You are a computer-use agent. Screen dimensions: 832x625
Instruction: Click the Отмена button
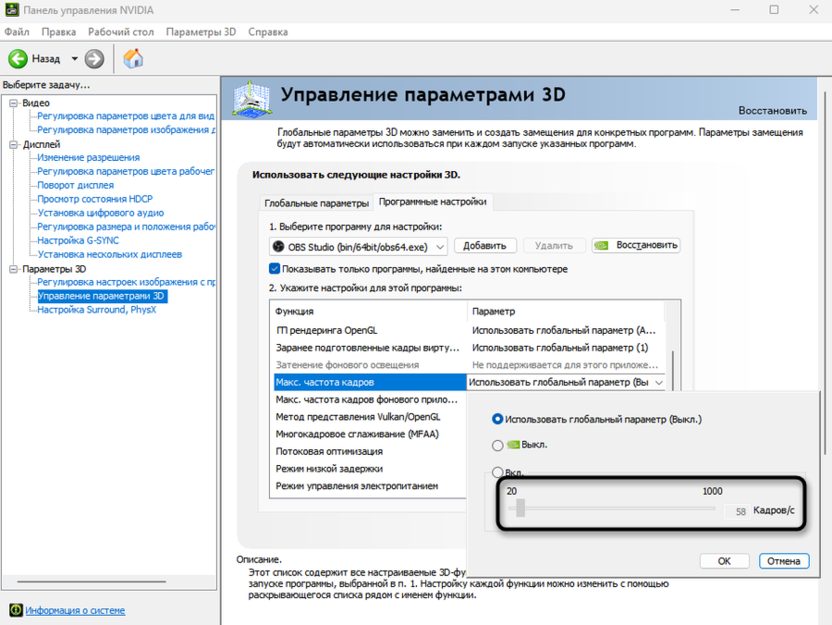784,561
